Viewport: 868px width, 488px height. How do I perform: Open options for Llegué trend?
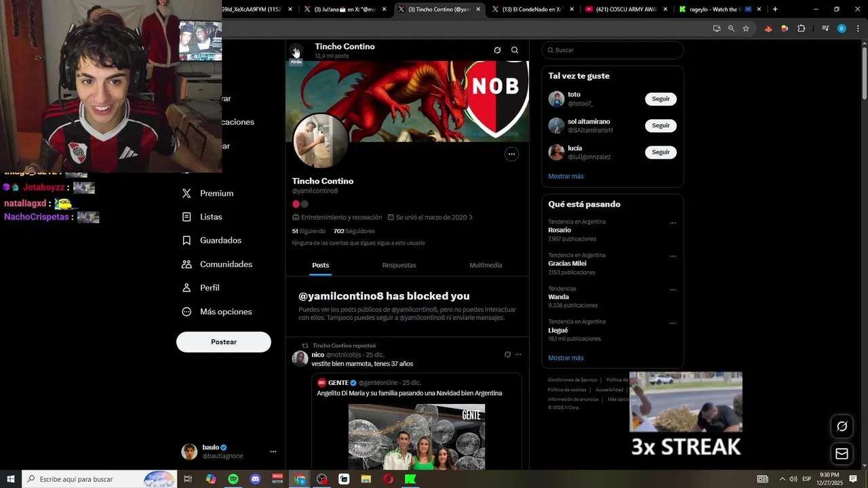(673, 323)
